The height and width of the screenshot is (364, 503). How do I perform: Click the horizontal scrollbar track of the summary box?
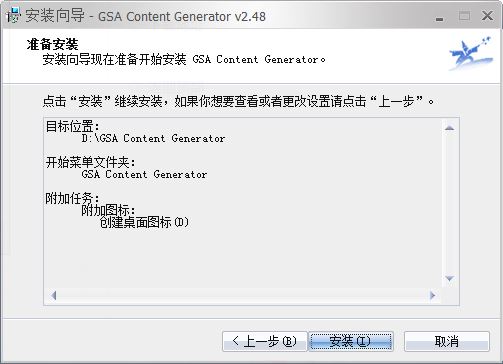tap(243, 295)
